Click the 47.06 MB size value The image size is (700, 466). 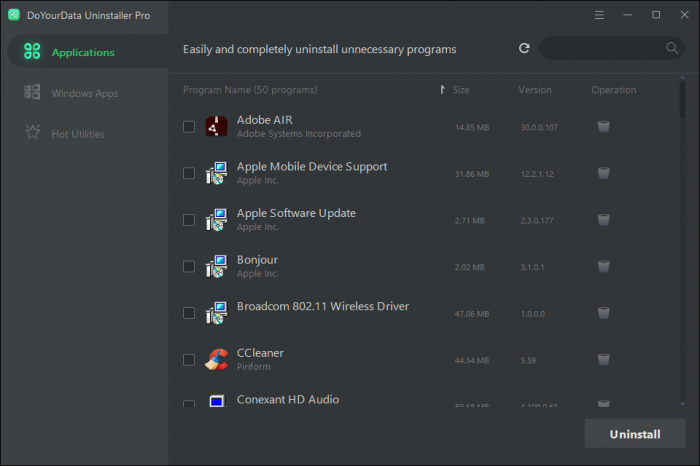coord(472,314)
